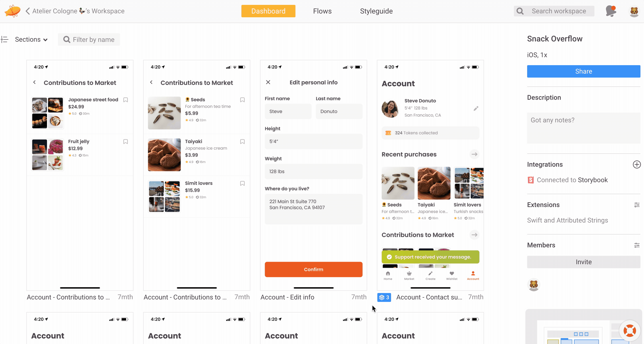
Task: Click the Home tab icon in navigation bar
Action: (388, 273)
